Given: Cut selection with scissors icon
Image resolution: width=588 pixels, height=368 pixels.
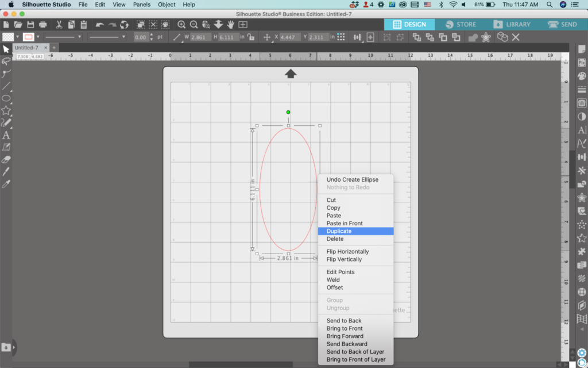Looking at the screenshot, I should coord(59,25).
